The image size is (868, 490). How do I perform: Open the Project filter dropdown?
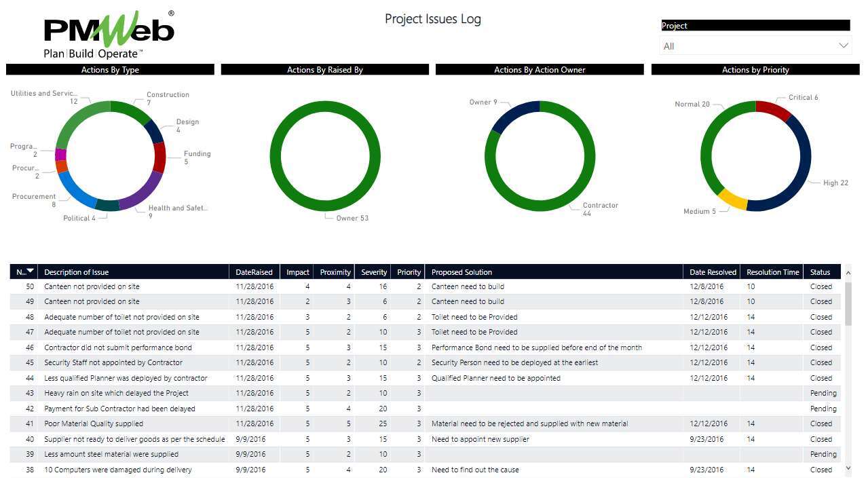(x=755, y=46)
